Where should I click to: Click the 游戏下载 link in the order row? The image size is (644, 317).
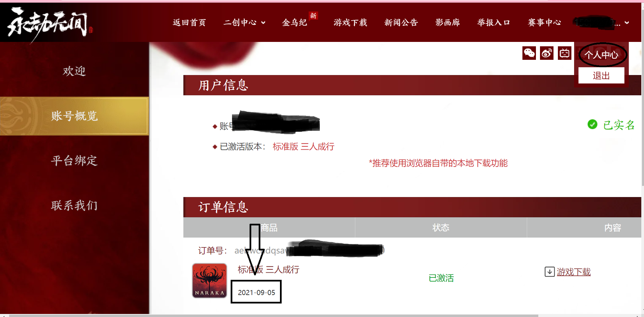pos(573,272)
